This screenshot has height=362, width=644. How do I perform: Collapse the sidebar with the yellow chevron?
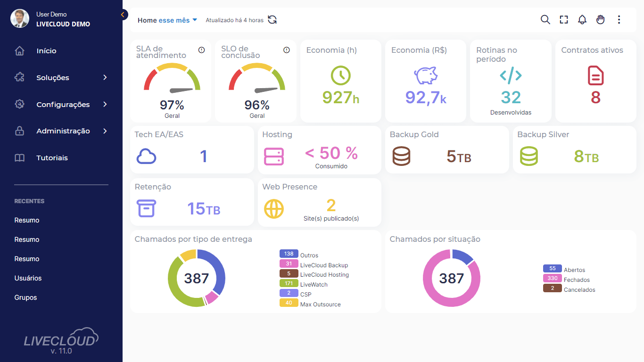123,15
